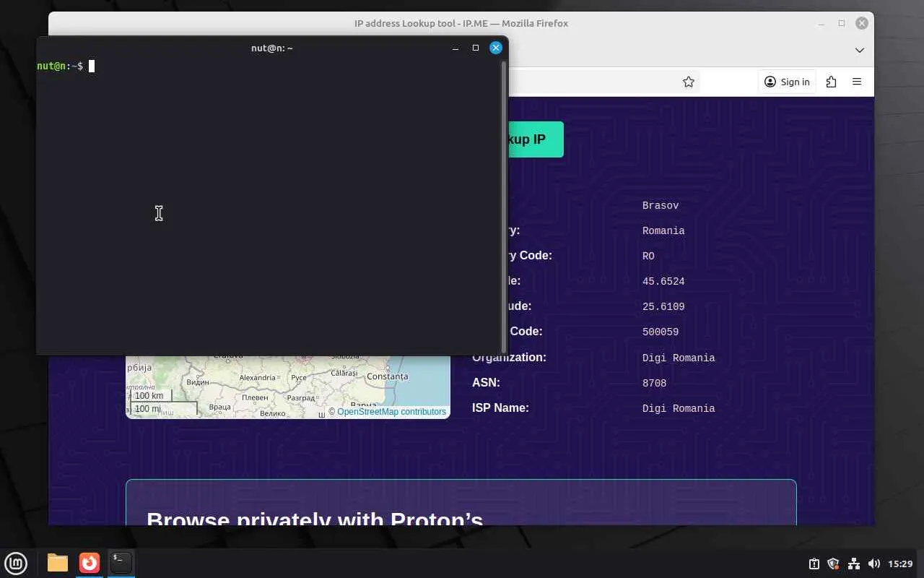Open the Firefox extensions puzzle icon
This screenshot has height=578, width=924.
pyautogui.click(x=831, y=82)
